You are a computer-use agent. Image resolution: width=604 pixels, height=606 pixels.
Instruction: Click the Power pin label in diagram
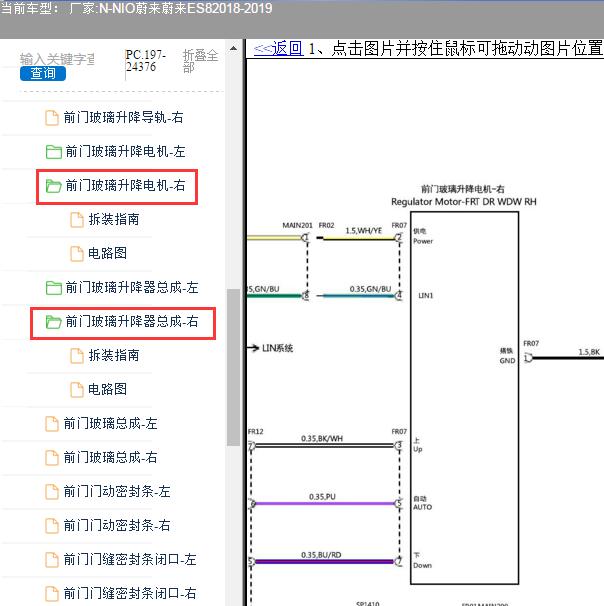(x=423, y=241)
